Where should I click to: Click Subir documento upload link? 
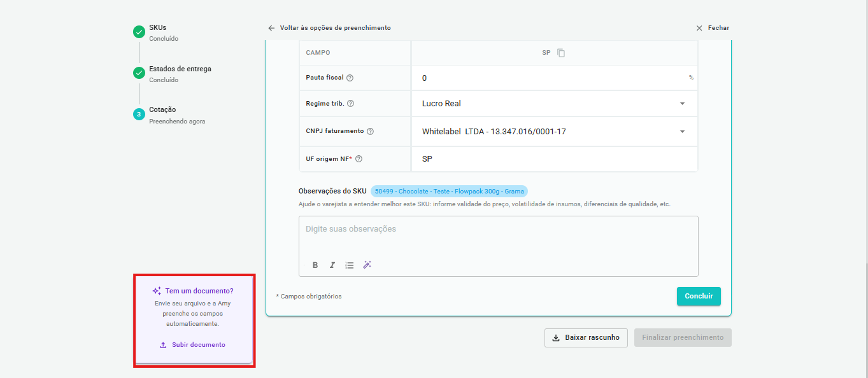tap(192, 345)
